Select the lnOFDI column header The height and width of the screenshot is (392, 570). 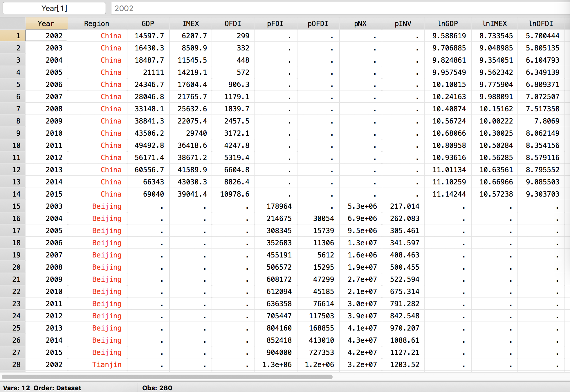[x=541, y=23]
